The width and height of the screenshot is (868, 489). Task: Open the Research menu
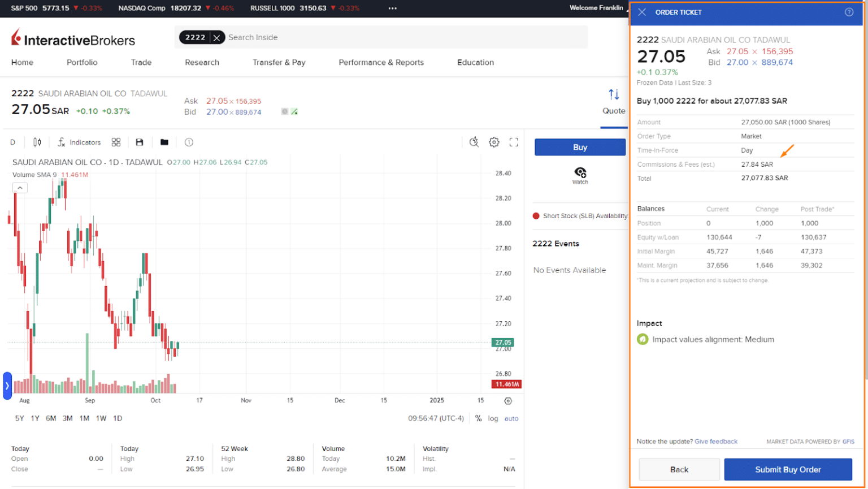click(202, 62)
